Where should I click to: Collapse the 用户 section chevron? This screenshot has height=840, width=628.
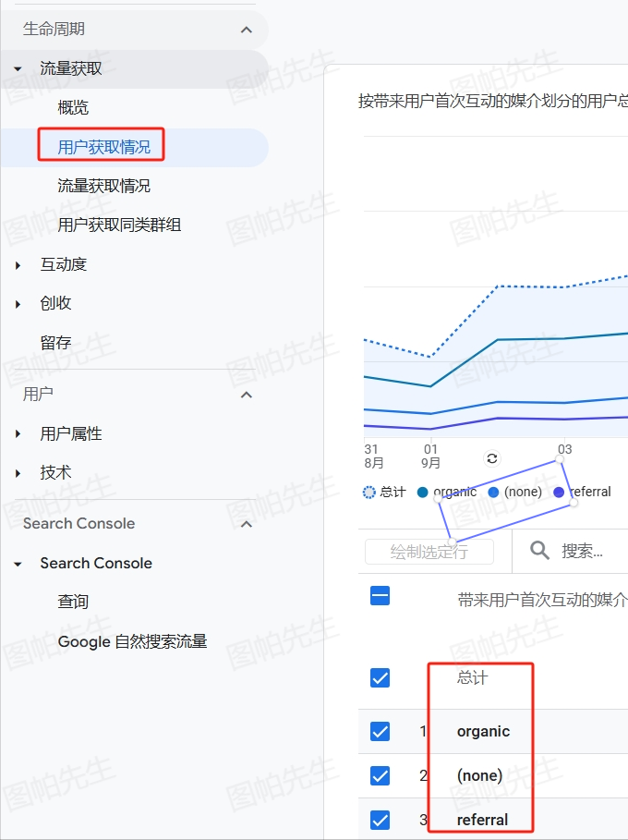[247, 395]
